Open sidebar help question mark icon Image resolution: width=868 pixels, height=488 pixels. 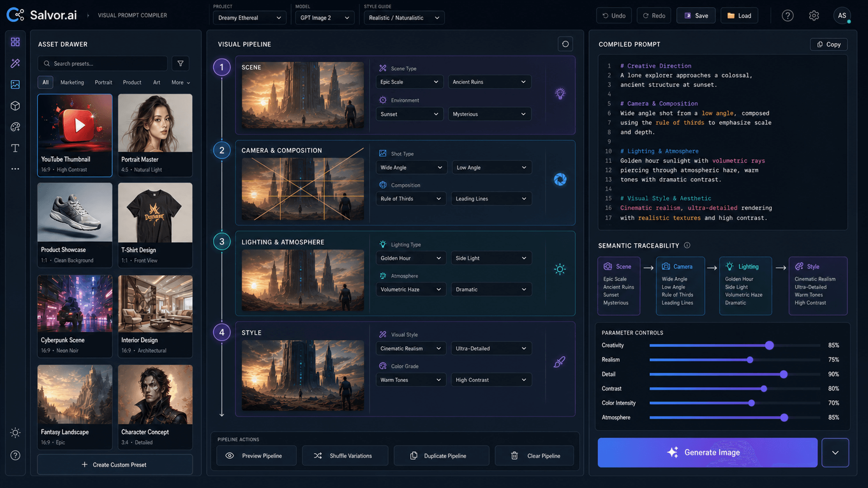pos(15,455)
